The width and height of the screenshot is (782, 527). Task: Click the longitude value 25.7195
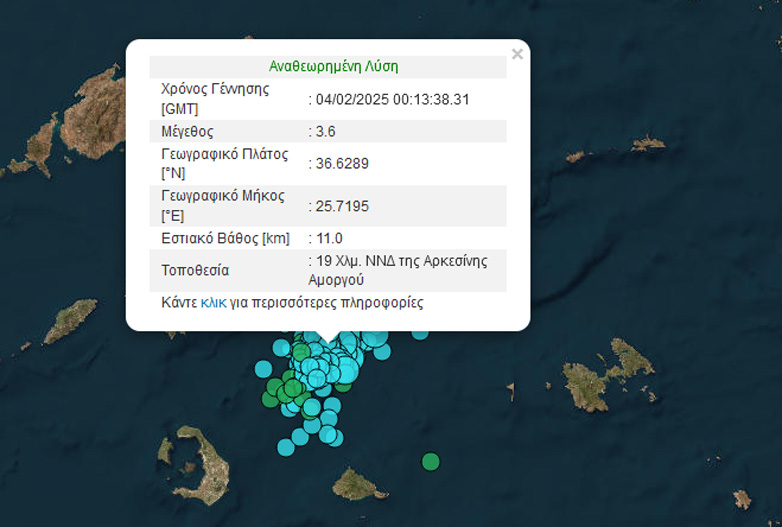(344, 205)
